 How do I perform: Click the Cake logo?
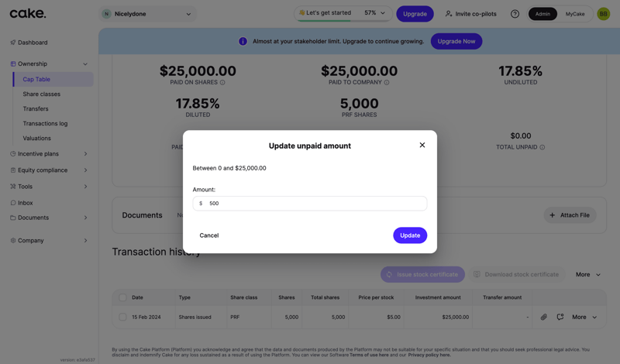click(x=28, y=13)
